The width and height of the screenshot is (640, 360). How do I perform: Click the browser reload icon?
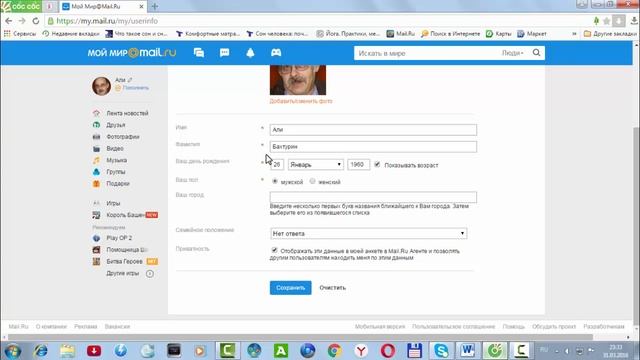36,21
